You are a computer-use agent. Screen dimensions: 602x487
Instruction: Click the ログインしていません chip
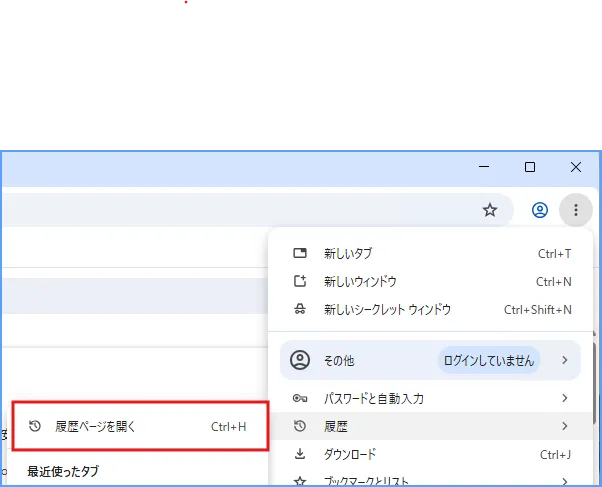click(489, 360)
